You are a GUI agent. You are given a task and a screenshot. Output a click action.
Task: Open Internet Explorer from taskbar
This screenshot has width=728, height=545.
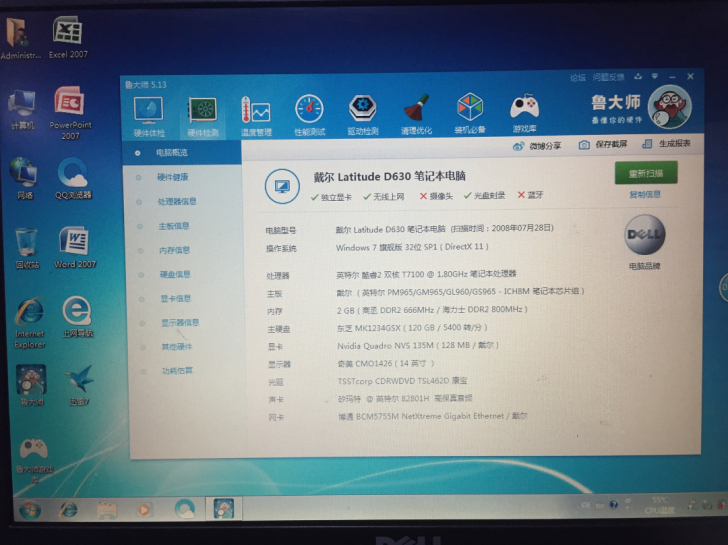point(69,510)
